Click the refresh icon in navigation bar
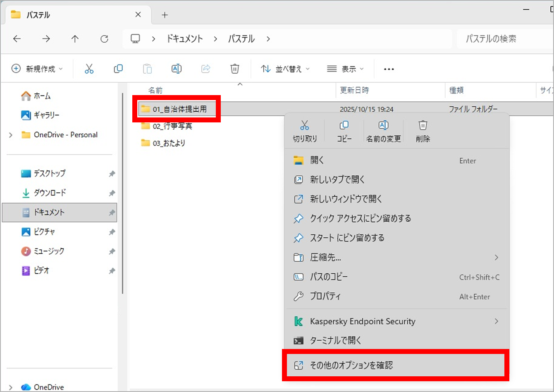The image size is (554, 392). tap(104, 39)
